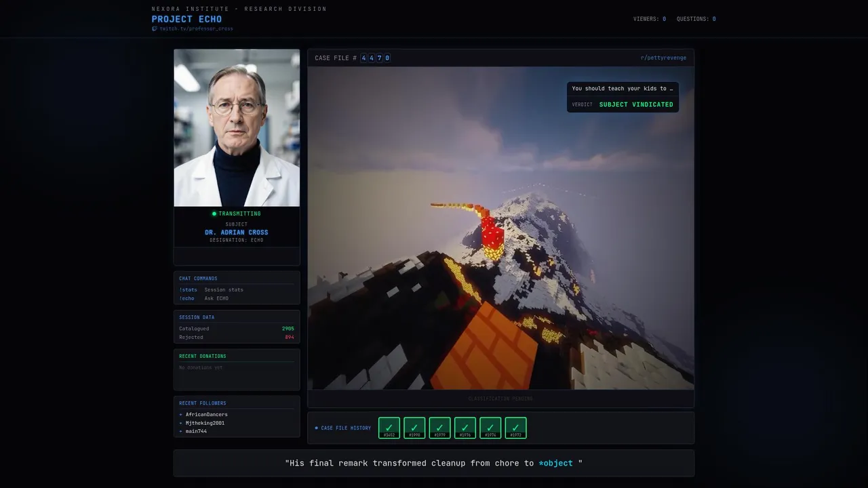This screenshot has width=868, height=488.
Task: Open the r/pettyrevenge subreddit link
Action: point(663,58)
